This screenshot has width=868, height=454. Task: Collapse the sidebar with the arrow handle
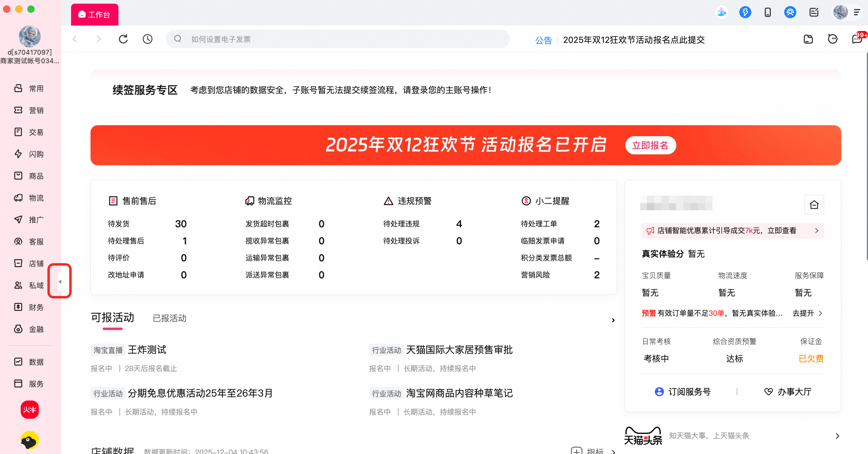(60, 281)
